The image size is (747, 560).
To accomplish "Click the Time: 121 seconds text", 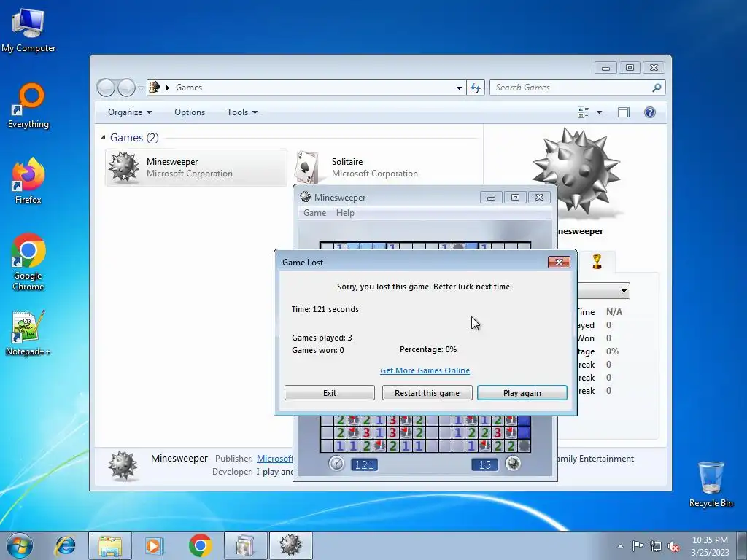I will coord(325,309).
